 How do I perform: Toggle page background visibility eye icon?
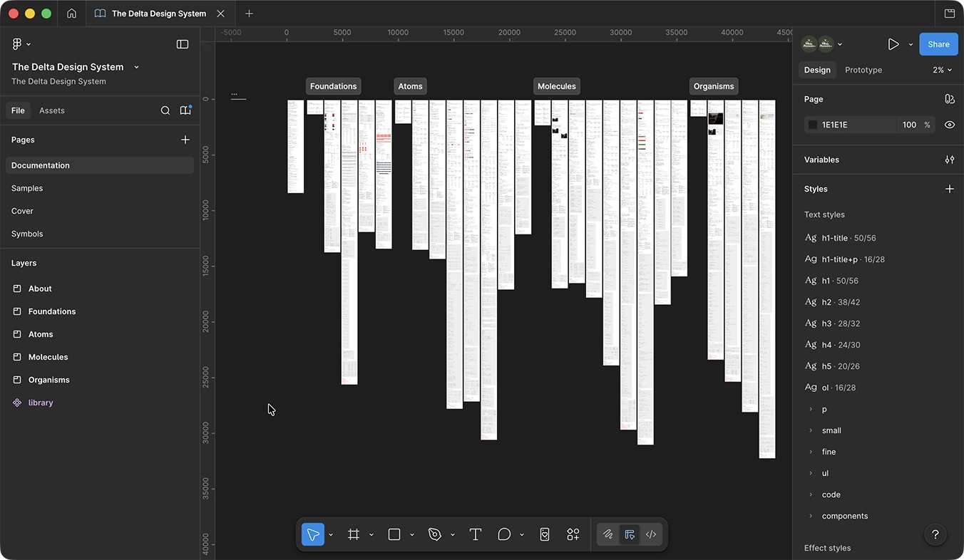point(949,125)
